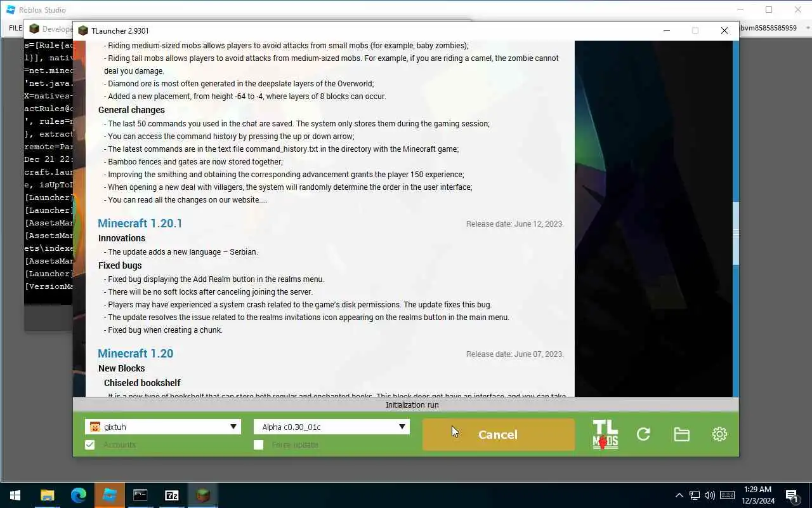This screenshot has width=812, height=508.
Task: Click bvm85858585959 username in Roblox Studio
Action: click(x=769, y=28)
